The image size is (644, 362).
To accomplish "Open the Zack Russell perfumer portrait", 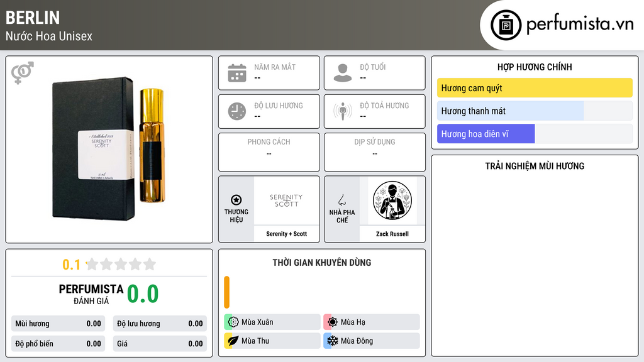I will [392, 200].
